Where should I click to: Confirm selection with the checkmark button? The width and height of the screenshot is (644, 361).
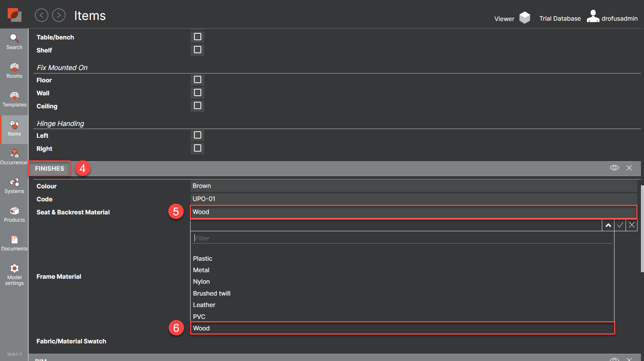point(620,225)
